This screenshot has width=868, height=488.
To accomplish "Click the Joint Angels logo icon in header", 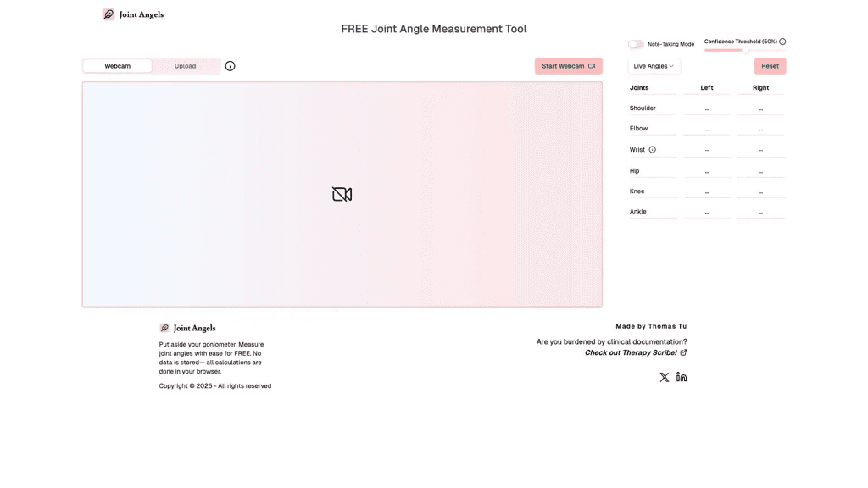I will point(108,14).
